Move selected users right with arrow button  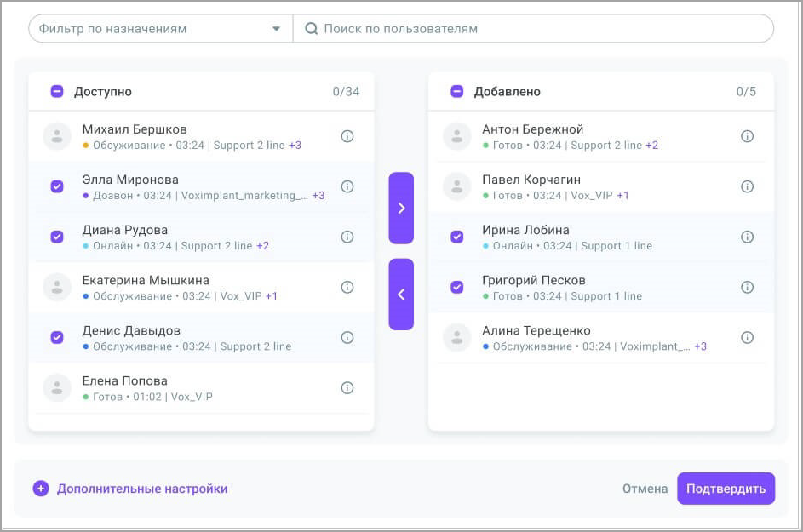(401, 208)
